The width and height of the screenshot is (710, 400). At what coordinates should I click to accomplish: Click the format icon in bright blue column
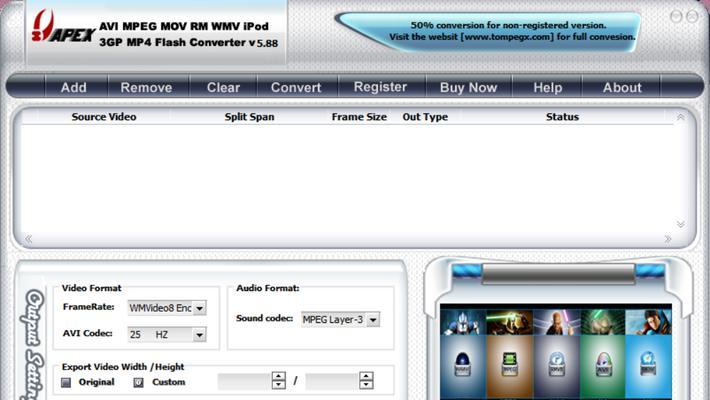click(x=648, y=364)
